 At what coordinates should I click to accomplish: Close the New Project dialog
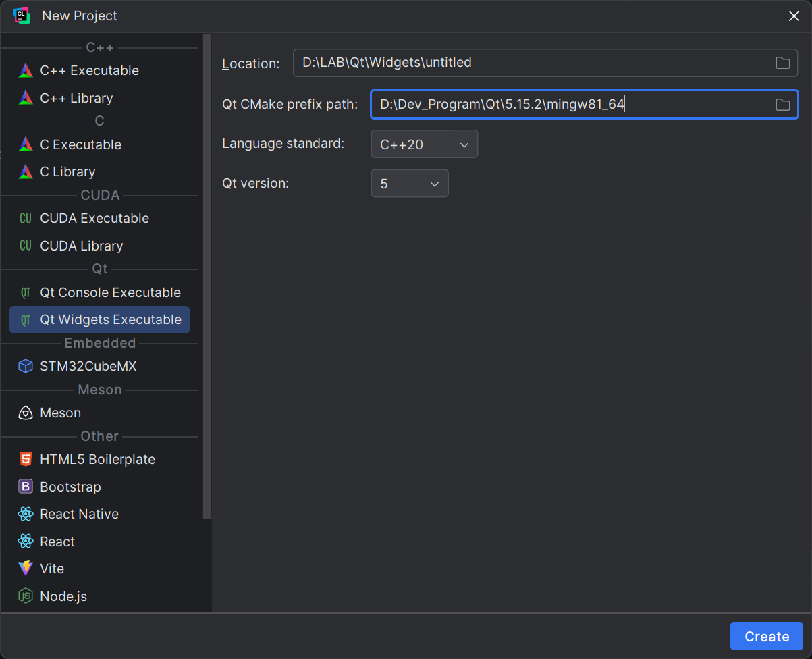click(794, 16)
